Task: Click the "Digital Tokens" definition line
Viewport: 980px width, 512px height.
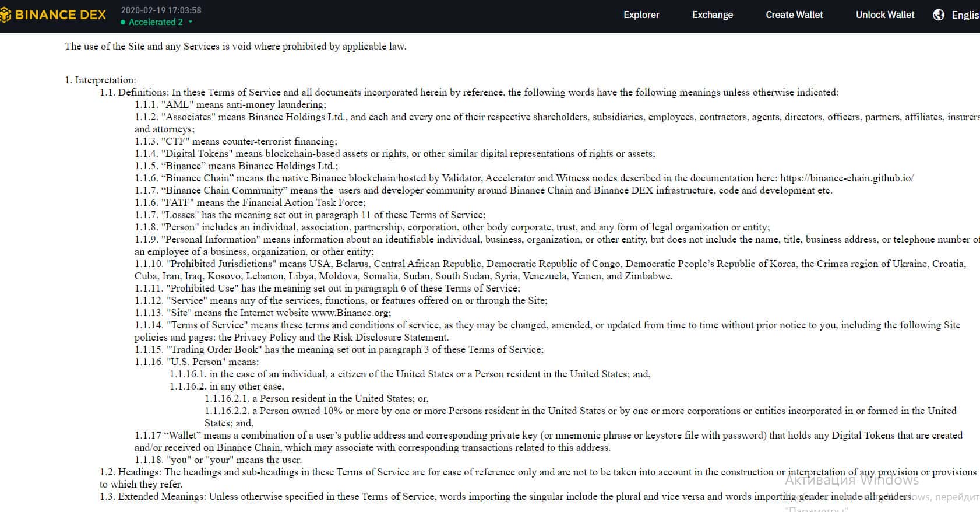Action: pos(395,154)
